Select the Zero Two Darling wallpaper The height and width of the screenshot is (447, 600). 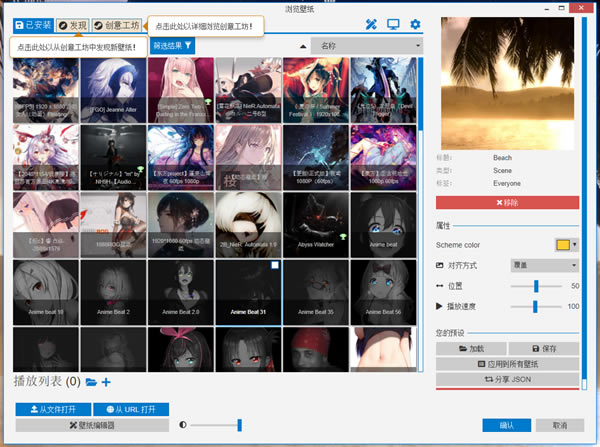pos(181,90)
